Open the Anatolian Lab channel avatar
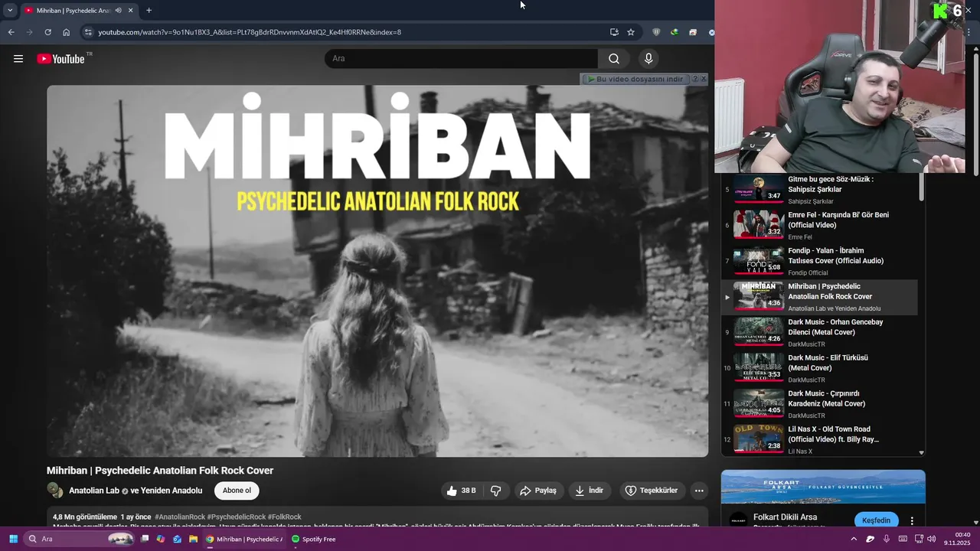 click(x=55, y=491)
